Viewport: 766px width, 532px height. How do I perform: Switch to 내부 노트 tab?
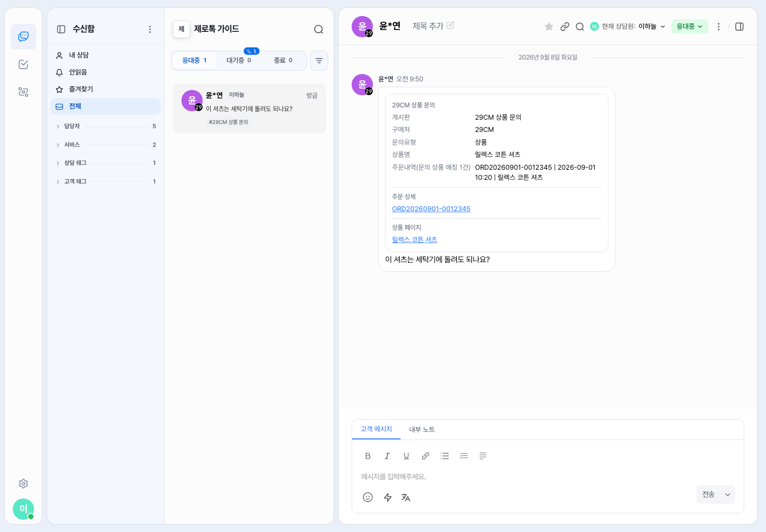(422, 429)
